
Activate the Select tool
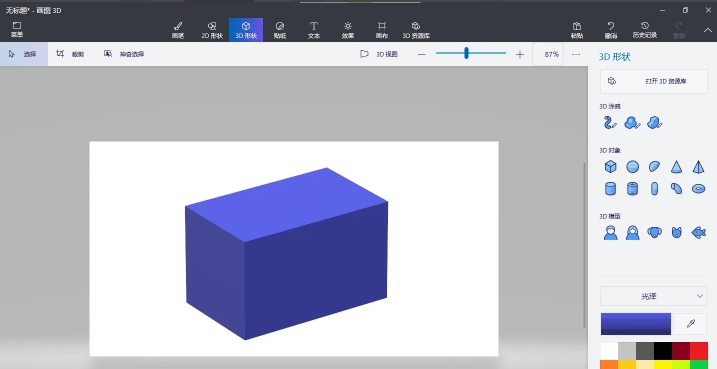click(x=24, y=54)
